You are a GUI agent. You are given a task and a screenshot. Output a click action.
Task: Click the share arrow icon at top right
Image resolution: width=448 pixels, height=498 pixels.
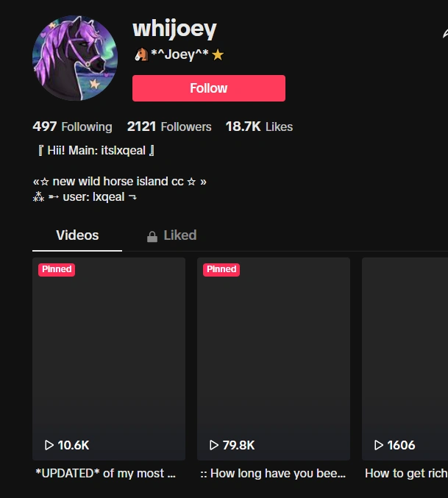(x=445, y=33)
